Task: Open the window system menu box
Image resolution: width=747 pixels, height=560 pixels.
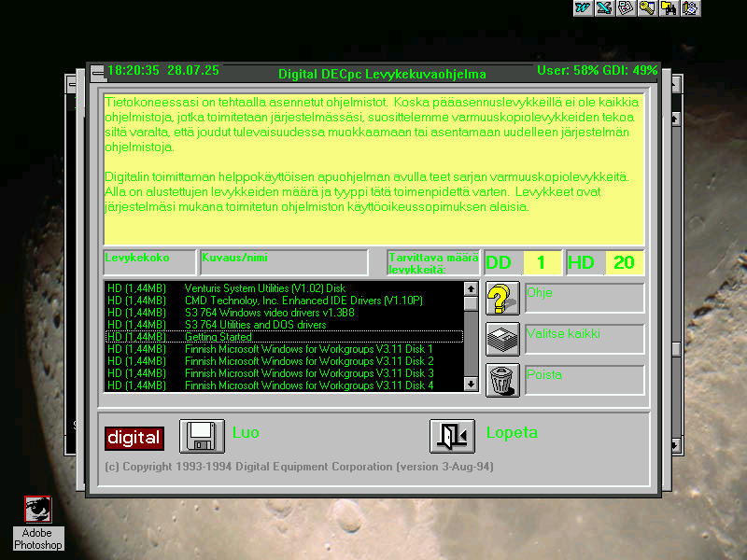Action: [x=98, y=72]
